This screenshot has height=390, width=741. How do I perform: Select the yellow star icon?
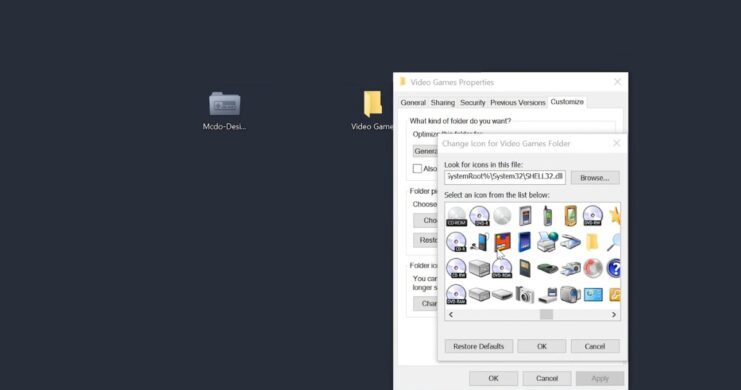615,216
